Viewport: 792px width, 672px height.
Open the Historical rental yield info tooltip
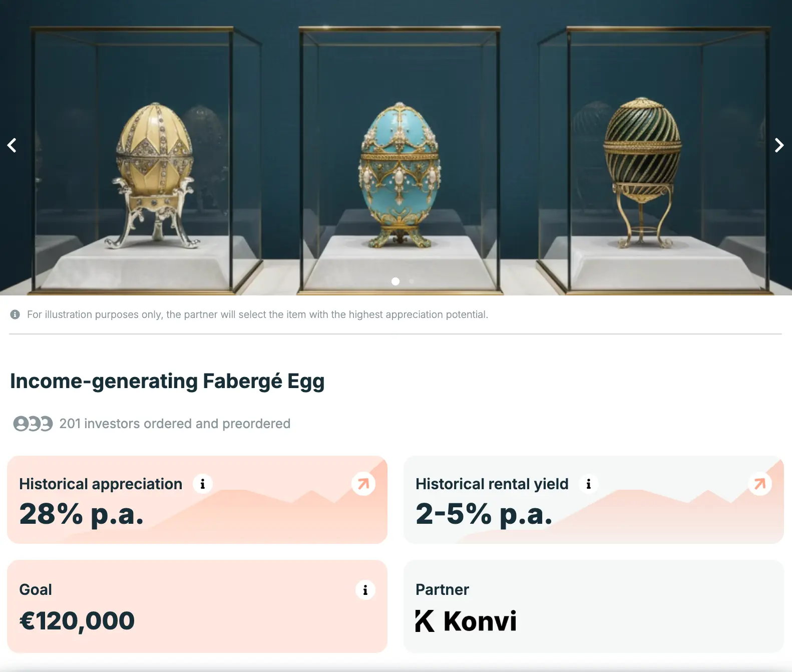pos(588,484)
